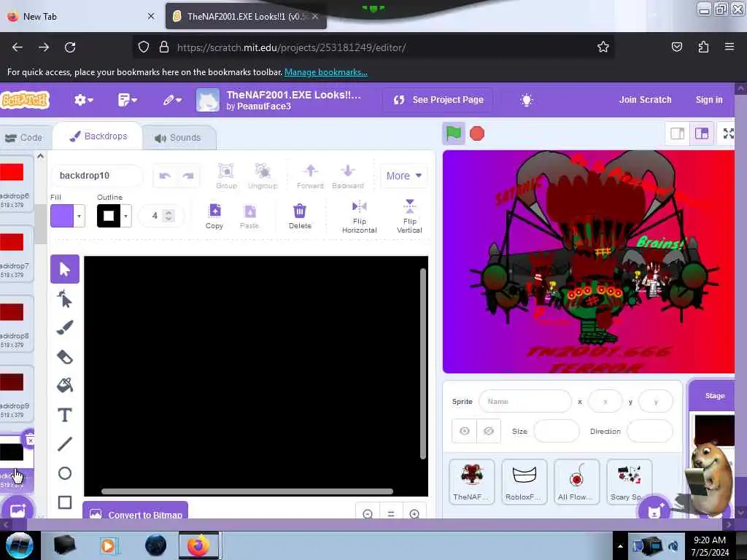
Task: Select the Line tool
Action: pos(65,444)
